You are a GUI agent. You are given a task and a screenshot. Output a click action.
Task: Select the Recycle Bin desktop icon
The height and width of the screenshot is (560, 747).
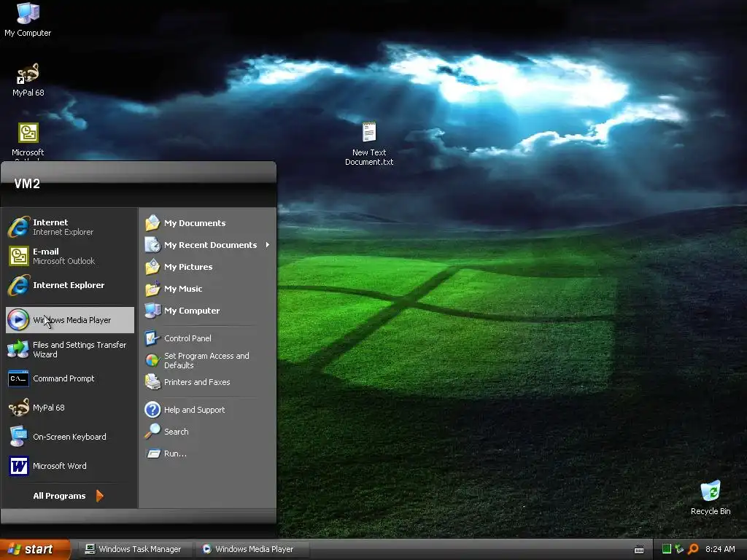click(x=711, y=497)
